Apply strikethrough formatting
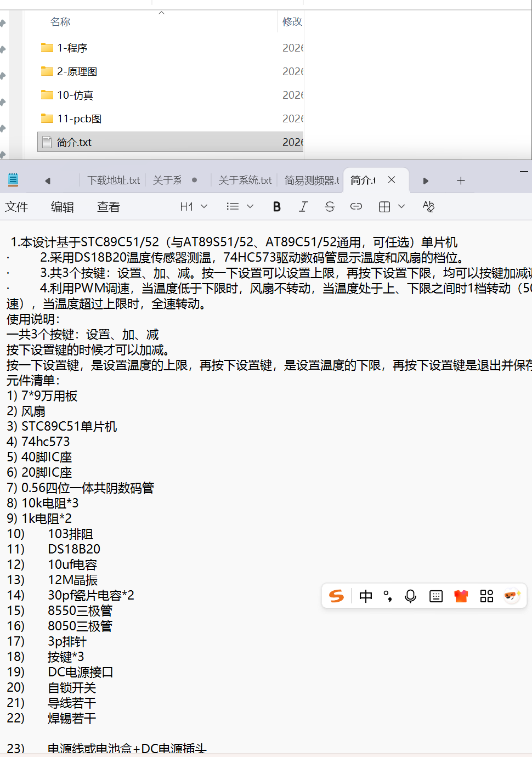This screenshot has height=757, width=532. pos(330,207)
